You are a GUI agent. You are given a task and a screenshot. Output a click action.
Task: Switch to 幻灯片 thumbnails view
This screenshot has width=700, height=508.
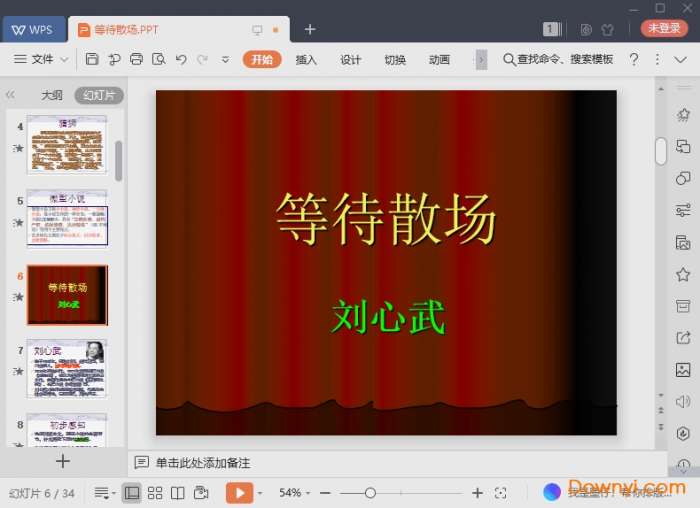(99, 95)
